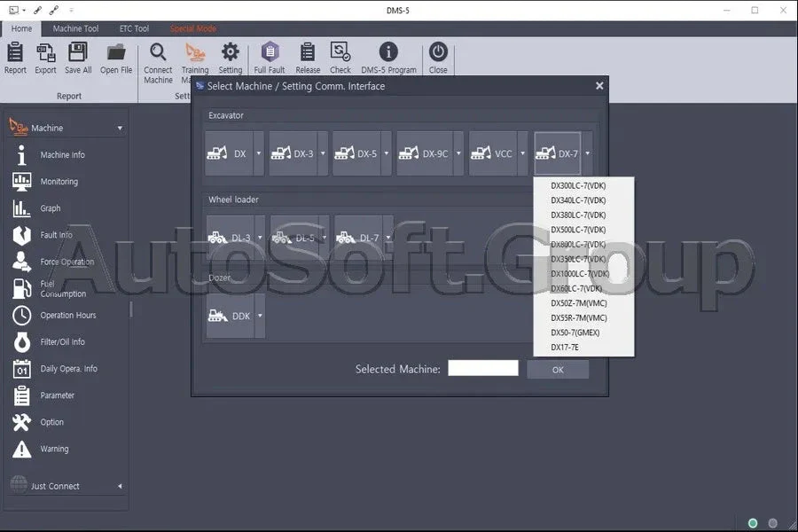798x532 pixels.
Task: Open File folder icon in ribbon
Action: (x=116, y=52)
